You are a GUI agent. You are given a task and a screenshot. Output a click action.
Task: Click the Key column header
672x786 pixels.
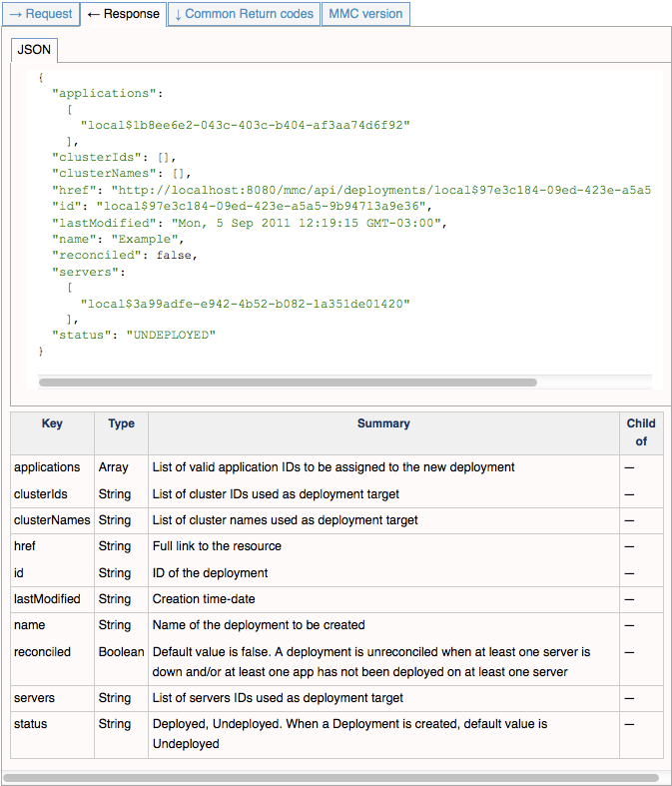[x=52, y=423]
